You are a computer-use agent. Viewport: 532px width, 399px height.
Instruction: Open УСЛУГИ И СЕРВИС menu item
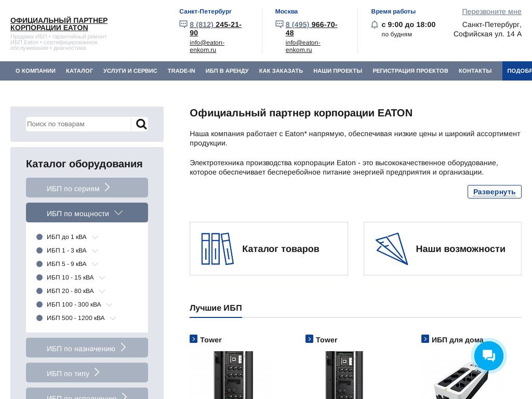click(130, 71)
